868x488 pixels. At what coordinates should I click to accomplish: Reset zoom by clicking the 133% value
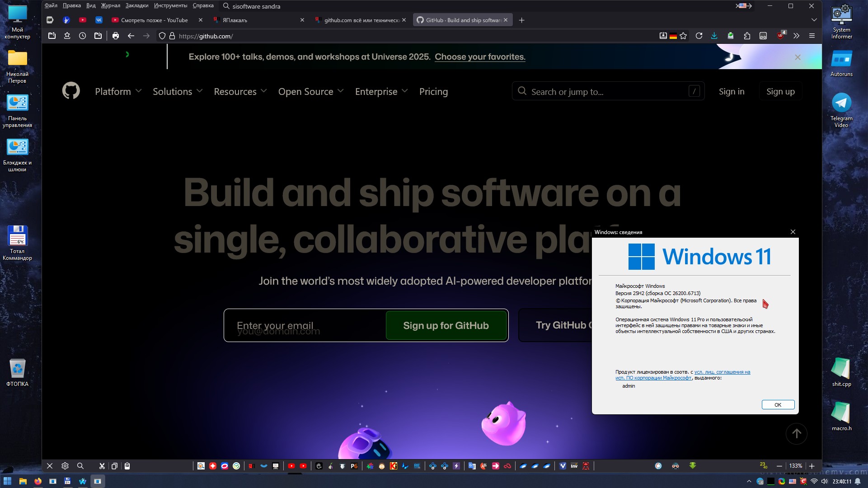796,466
